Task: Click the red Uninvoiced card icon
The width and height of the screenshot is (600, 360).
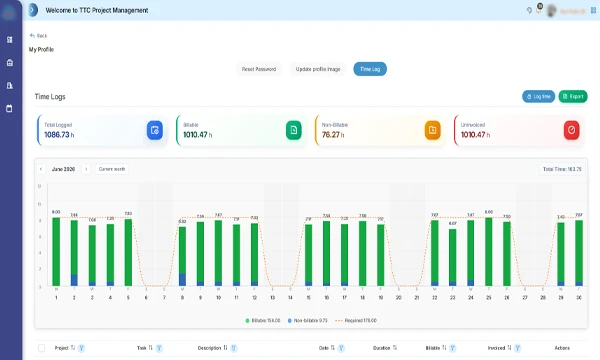Action: 571,130
